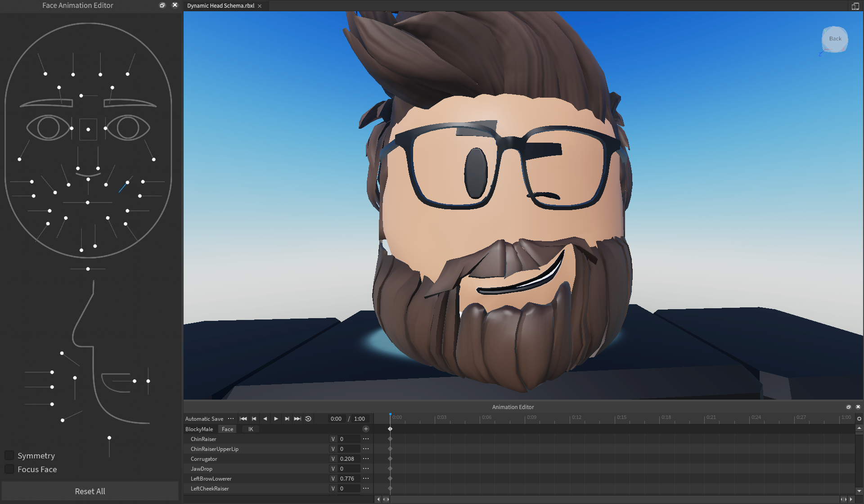Enable the Focus Face checkbox
Image resolution: width=864 pixels, height=504 pixels.
tap(9, 469)
